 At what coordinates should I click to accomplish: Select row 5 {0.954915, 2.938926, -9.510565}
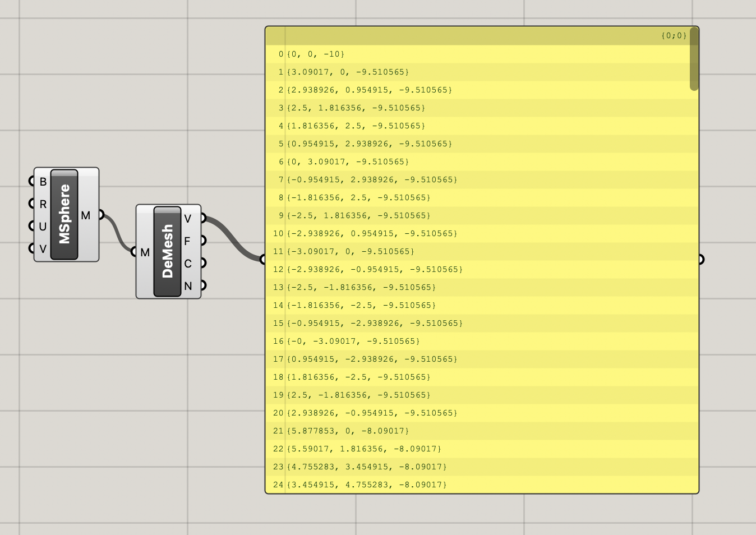click(x=370, y=144)
